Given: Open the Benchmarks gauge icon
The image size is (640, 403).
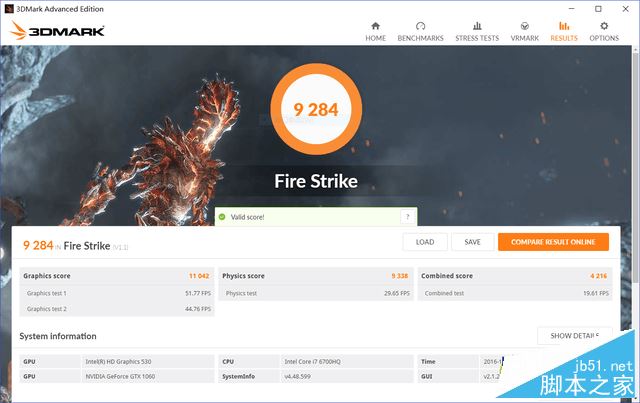Looking at the screenshot, I should point(420,26).
